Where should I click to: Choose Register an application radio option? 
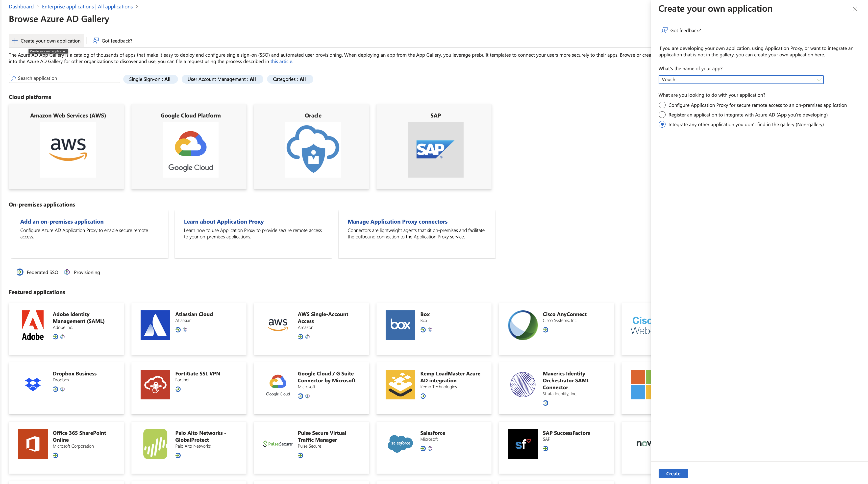click(x=662, y=115)
